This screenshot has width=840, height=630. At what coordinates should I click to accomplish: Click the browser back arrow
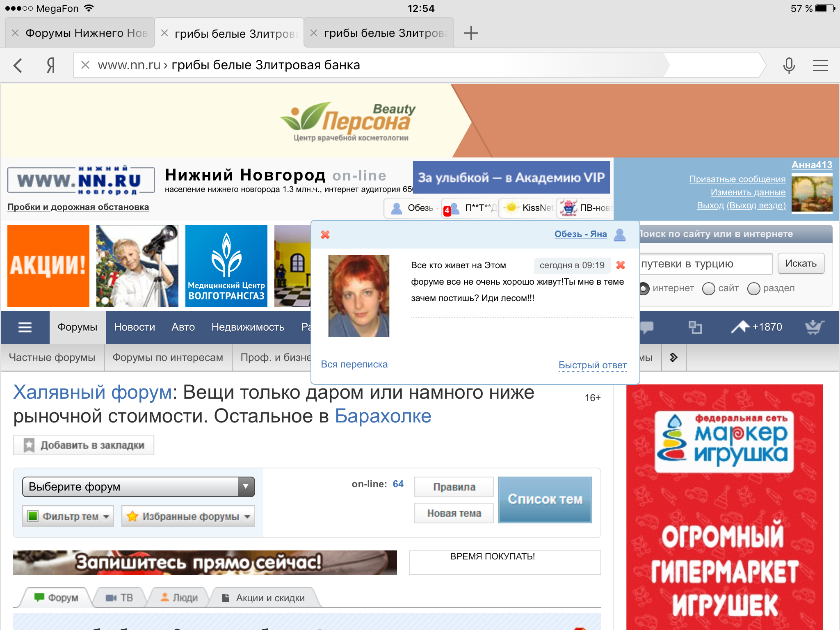click(18, 65)
